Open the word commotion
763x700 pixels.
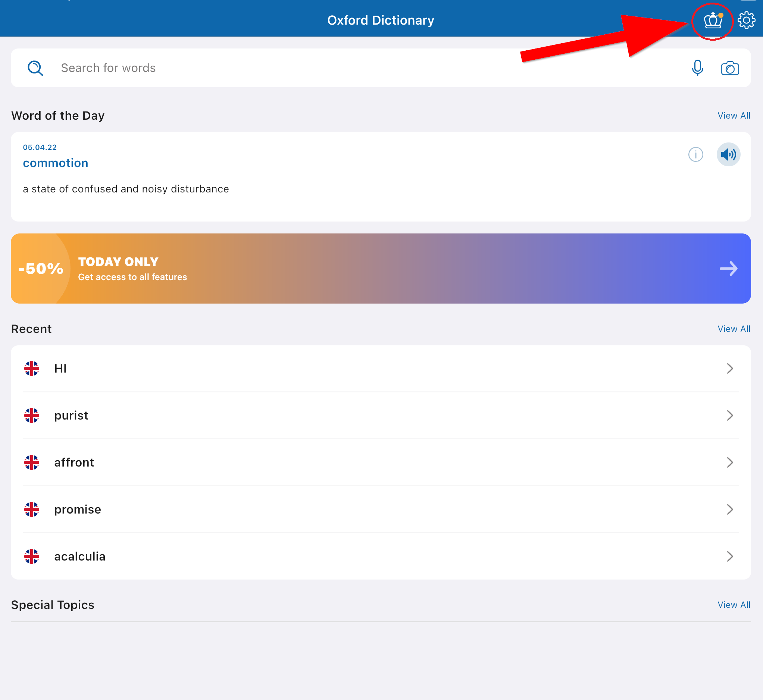pyautogui.click(x=56, y=163)
